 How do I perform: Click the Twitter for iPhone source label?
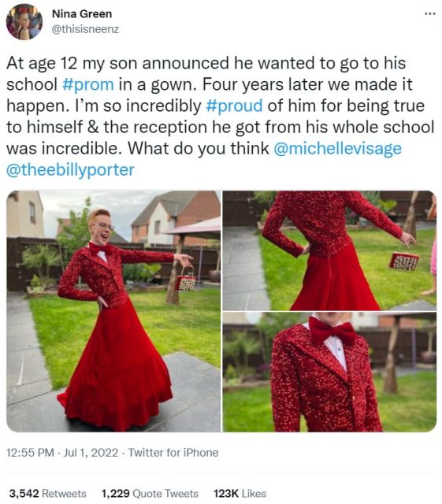[173, 453]
